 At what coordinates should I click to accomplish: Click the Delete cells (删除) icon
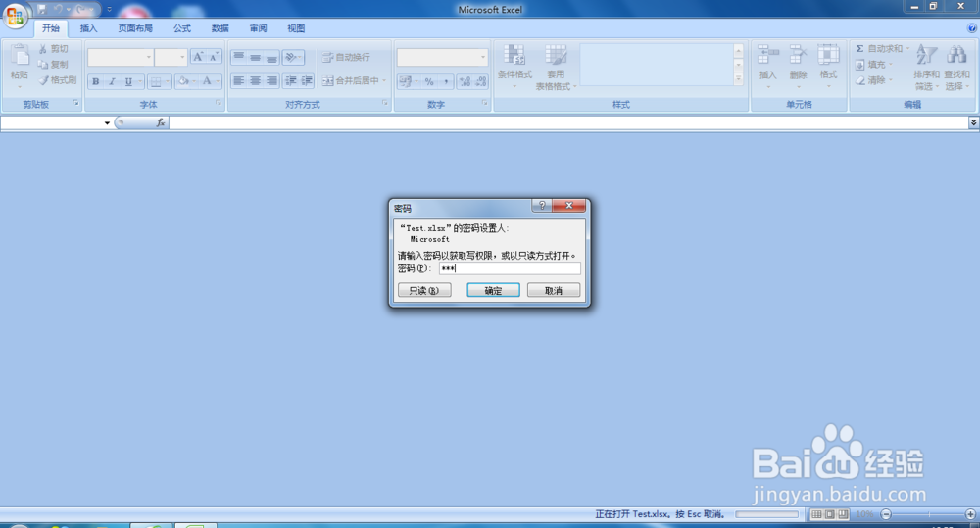tap(798, 55)
